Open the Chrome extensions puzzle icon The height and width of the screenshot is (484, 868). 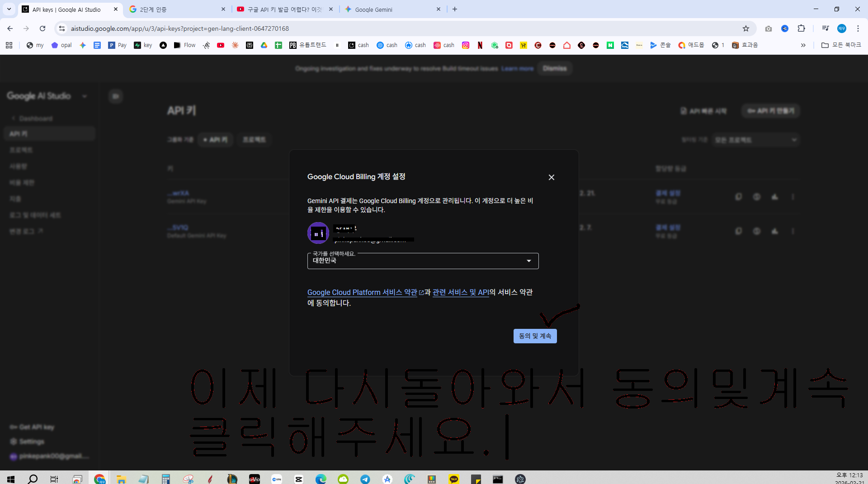pos(801,28)
